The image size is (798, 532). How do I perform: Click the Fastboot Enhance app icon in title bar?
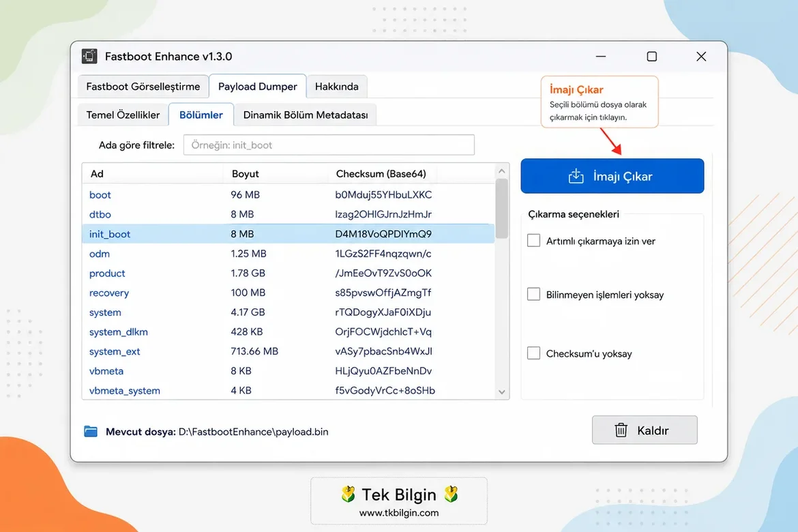(89, 56)
